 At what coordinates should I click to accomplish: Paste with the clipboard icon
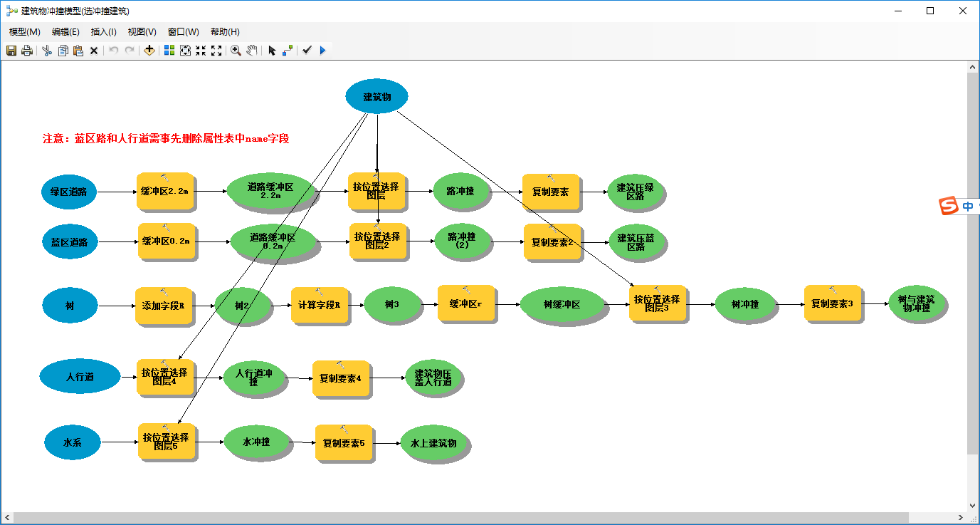(78, 51)
